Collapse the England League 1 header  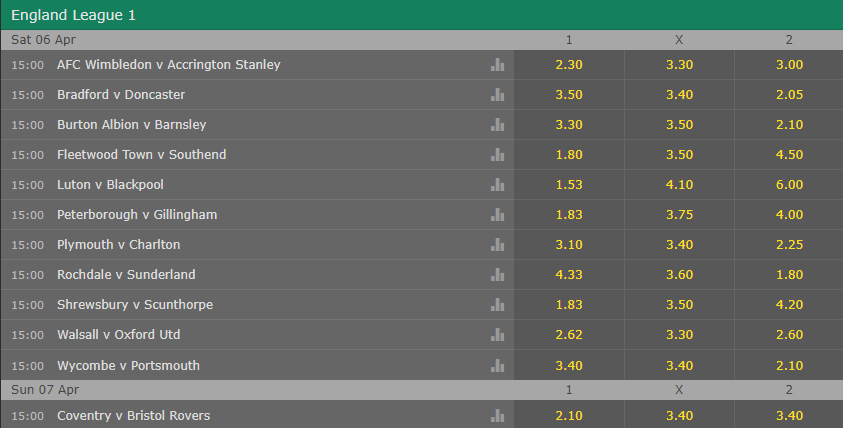(x=422, y=15)
